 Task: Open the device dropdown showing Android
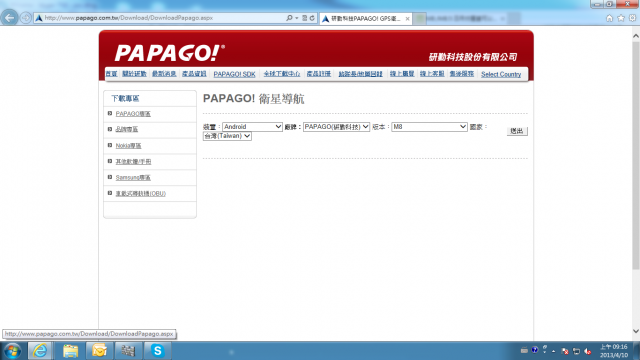tap(252, 127)
